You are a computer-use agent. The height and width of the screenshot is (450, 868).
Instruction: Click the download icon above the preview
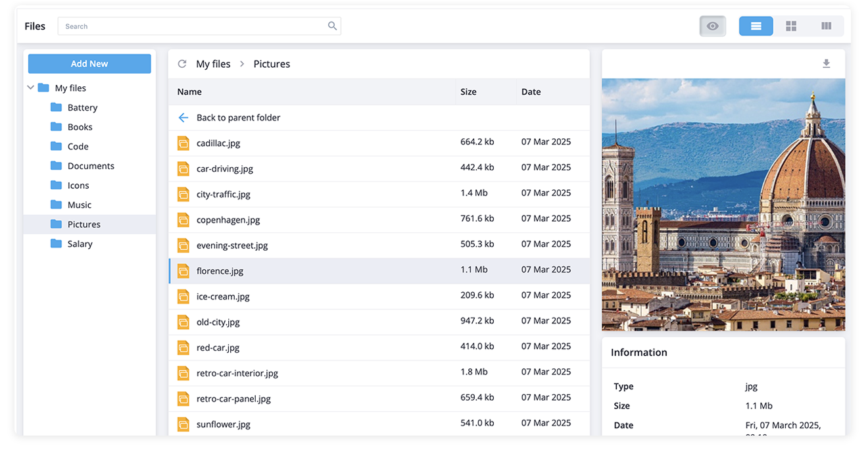pyautogui.click(x=827, y=63)
